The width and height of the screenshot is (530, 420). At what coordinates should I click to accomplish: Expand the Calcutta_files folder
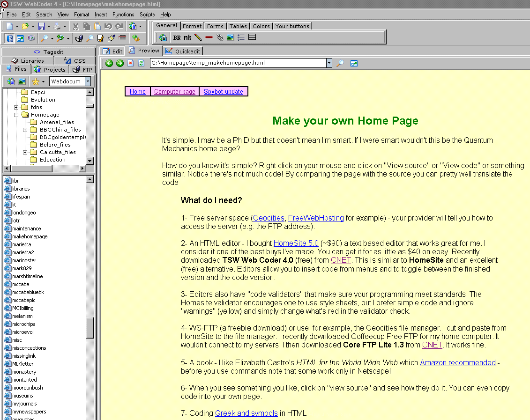25,153
